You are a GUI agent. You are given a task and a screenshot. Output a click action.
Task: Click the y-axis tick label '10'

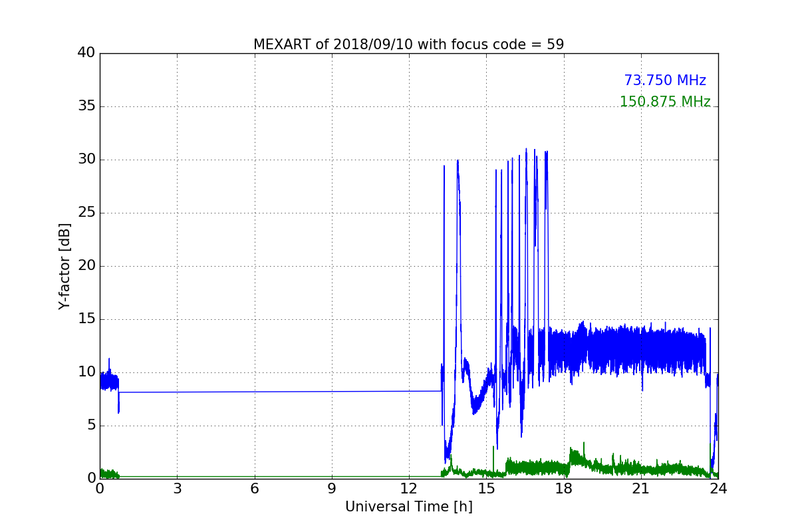[86, 372]
